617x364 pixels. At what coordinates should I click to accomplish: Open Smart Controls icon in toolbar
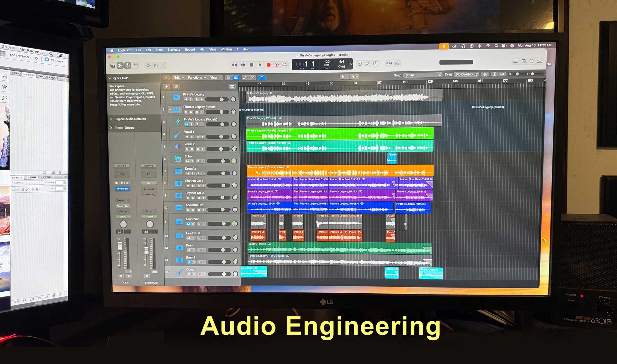pos(148,65)
